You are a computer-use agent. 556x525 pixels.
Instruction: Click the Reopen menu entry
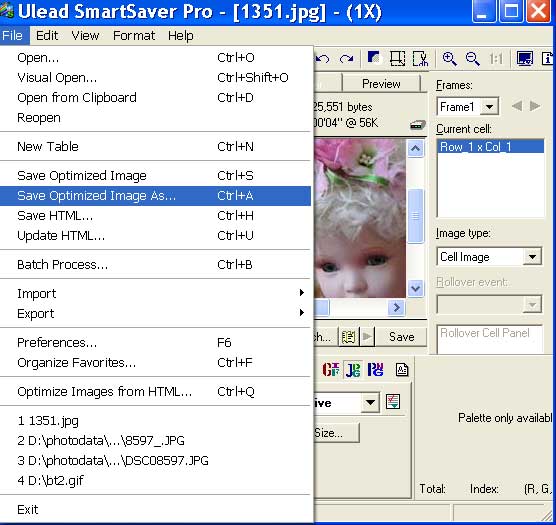pyautogui.click(x=155, y=117)
